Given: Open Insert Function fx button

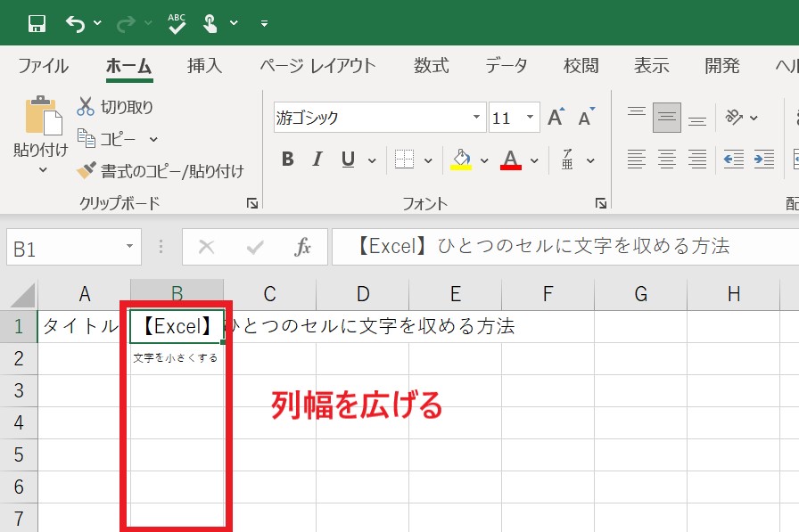Looking at the screenshot, I should 302,247.
